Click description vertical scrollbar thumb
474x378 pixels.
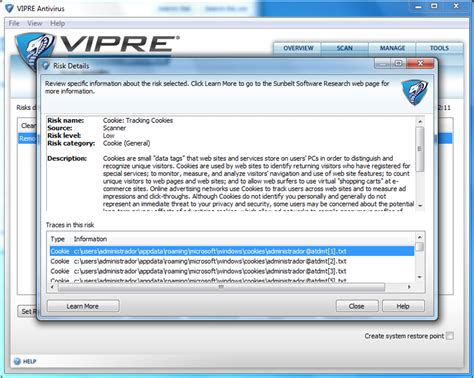(x=420, y=149)
